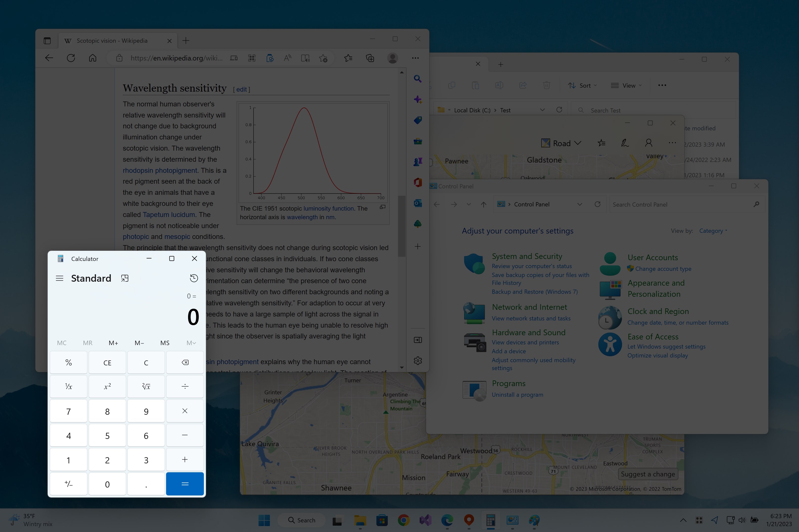799x532 pixels.
Task: Click the Search Control Panel field
Action: tap(681, 205)
